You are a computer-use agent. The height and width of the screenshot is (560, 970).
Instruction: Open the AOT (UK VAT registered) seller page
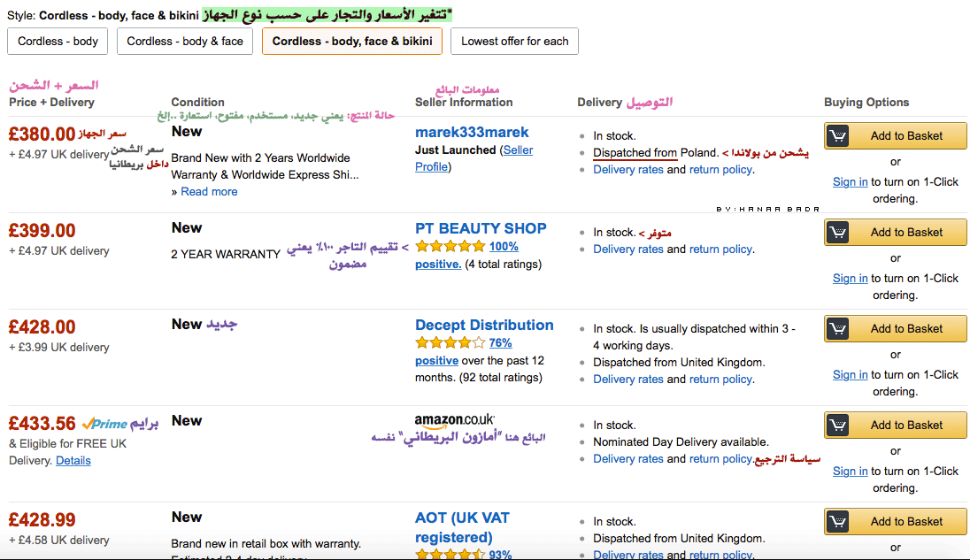pos(462,527)
